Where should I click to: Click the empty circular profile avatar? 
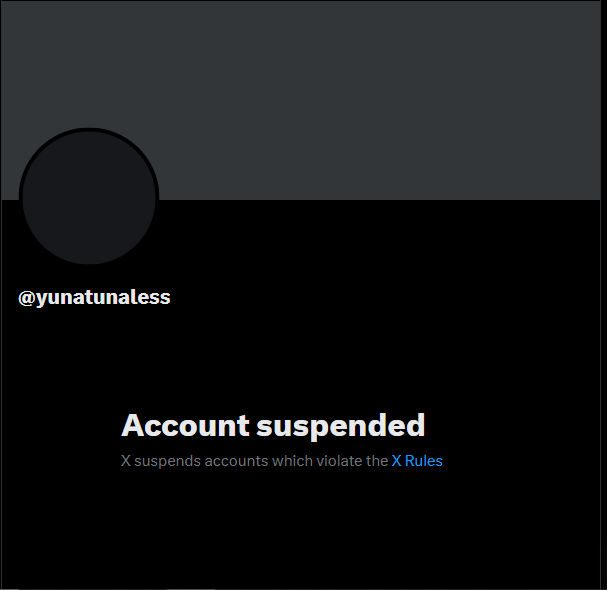(x=89, y=198)
